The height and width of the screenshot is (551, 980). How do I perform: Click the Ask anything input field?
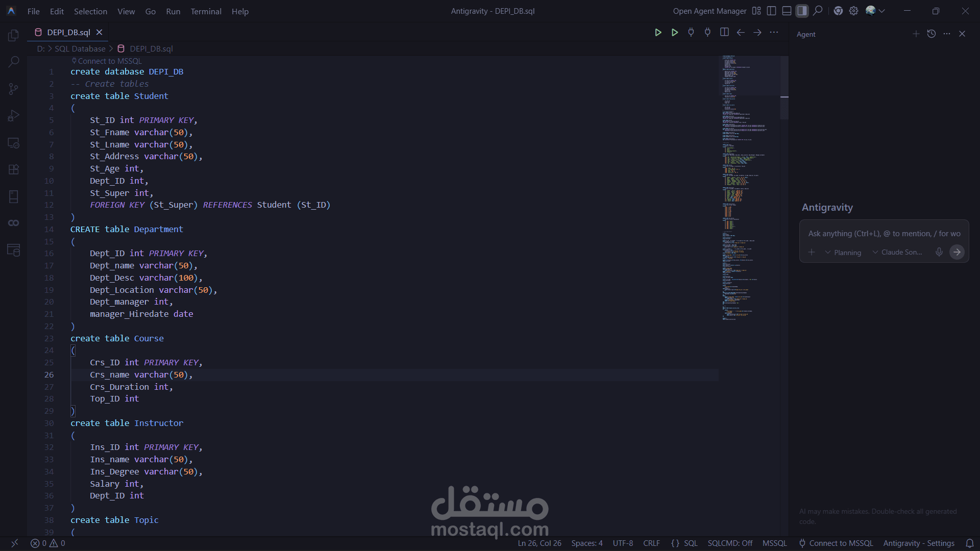pos(884,234)
